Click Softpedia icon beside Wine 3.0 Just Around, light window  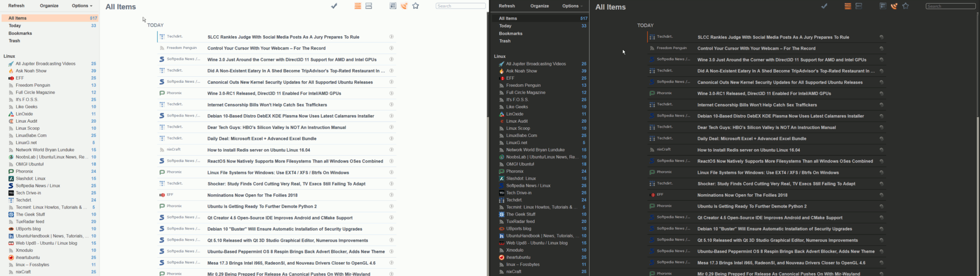162,59
